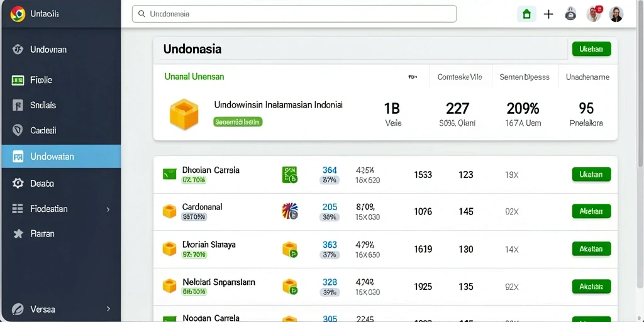
Task: Select the Sndlais sidebar item
Action: 61,105
